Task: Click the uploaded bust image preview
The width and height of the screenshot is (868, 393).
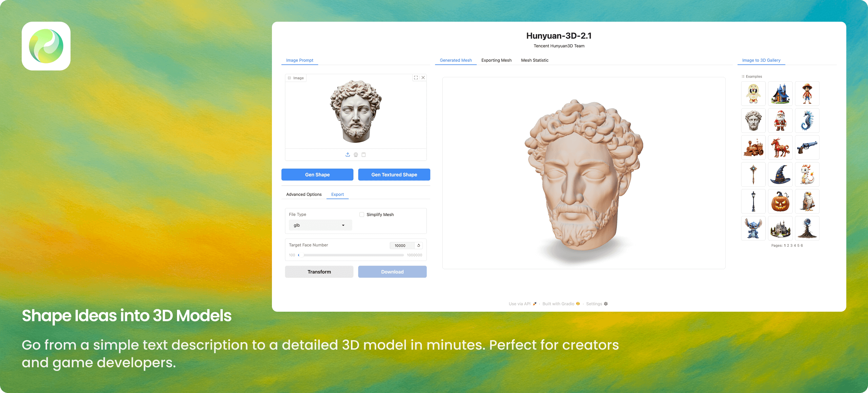Action: click(356, 112)
